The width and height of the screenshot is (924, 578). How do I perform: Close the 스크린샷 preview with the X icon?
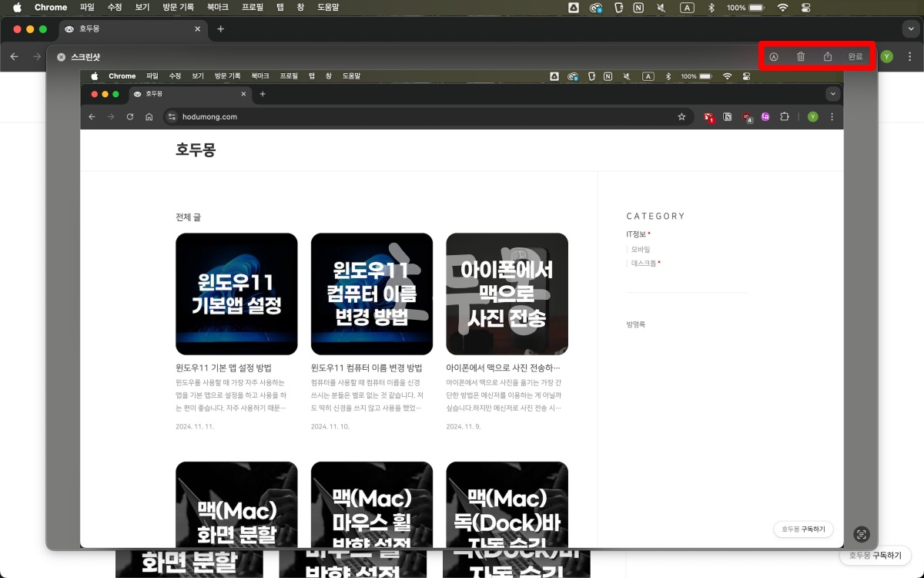click(x=61, y=57)
